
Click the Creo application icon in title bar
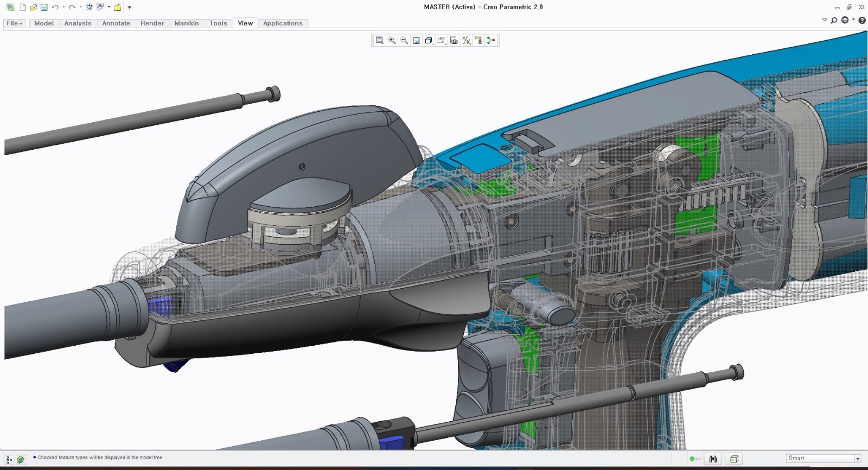(10, 7)
